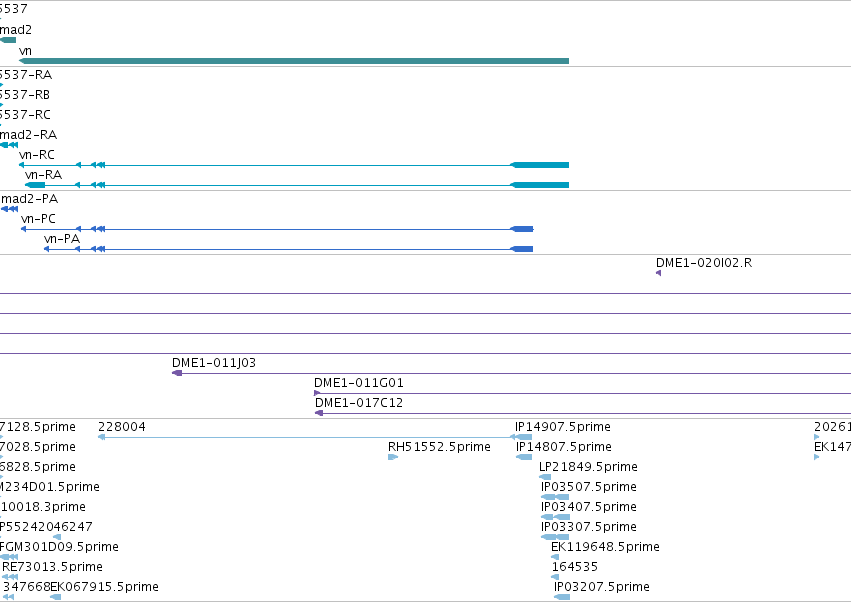Click the LP21849.5prime EST glyph
This screenshot has width=851, height=602.
point(545,477)
